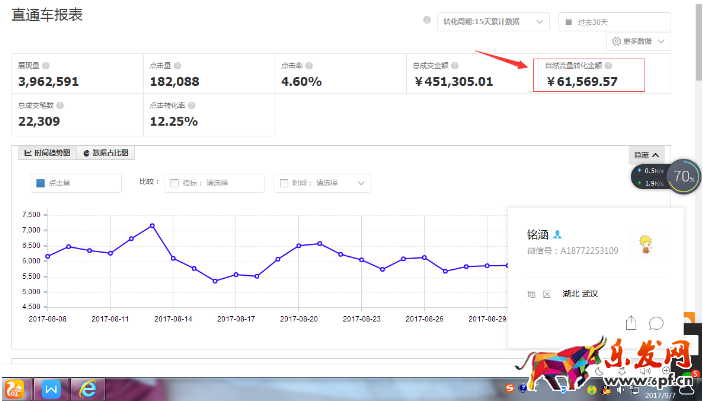The image size is (703, 401).
Task: Click the 更多数据 gear icon
Action: coord(615,41)
